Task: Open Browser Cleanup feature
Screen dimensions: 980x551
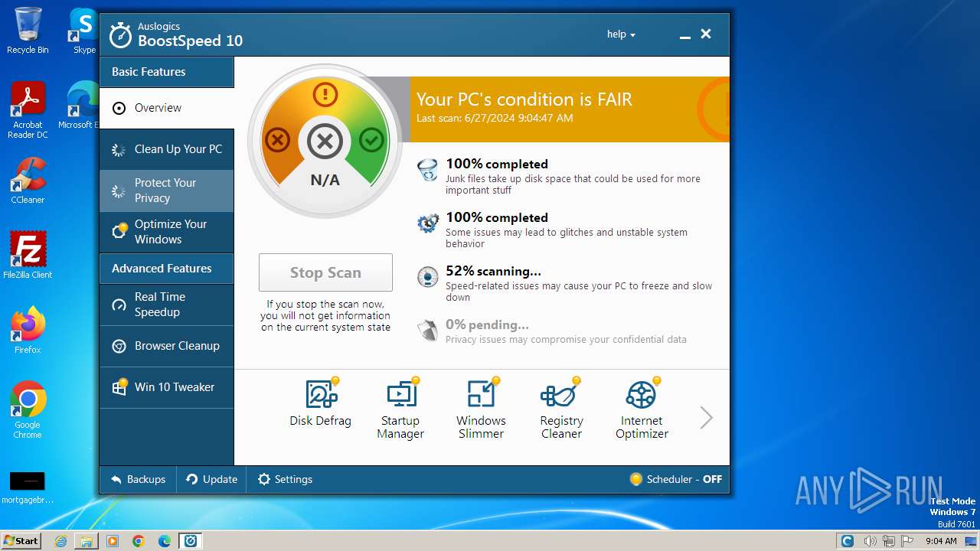Action: 167,346
